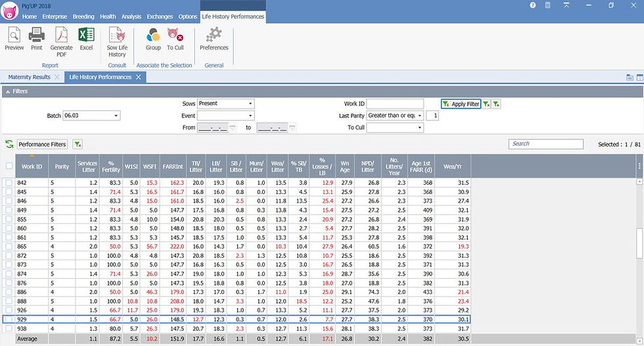
Task: Check the box for sow 874
Action: point(9,274)
